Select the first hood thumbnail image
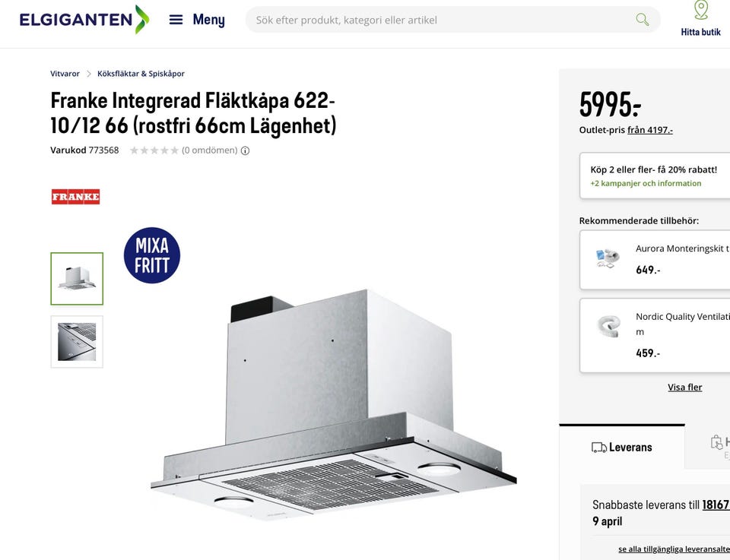This screenshot has height=560, width=730. 77,279
